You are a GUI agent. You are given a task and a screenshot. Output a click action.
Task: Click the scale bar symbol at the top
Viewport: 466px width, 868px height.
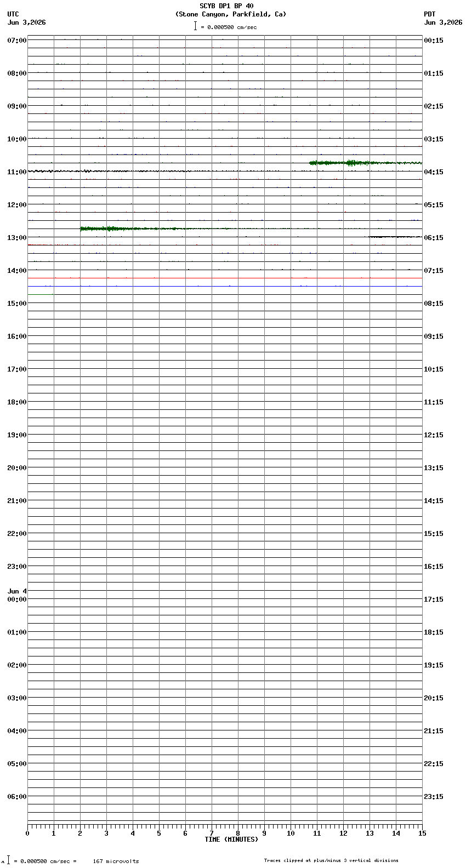(x=195, y=26)
